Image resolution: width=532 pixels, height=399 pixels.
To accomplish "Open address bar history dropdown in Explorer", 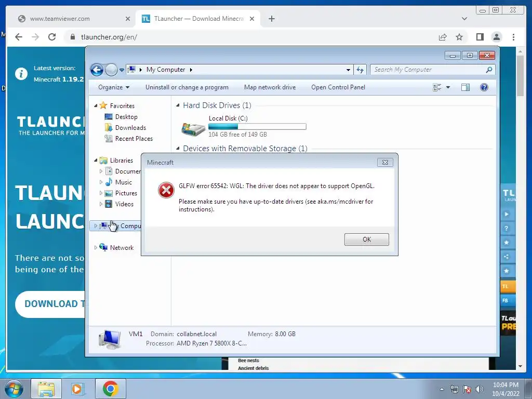I will point(348,70).
